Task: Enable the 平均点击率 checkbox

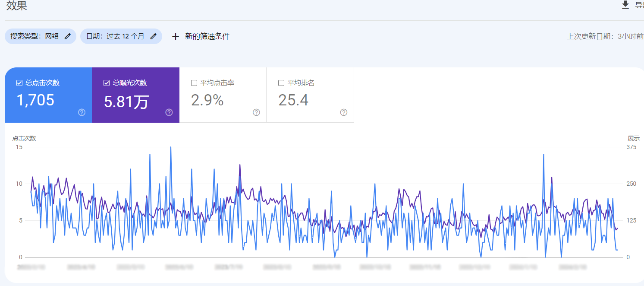Action: click(194, 83)
